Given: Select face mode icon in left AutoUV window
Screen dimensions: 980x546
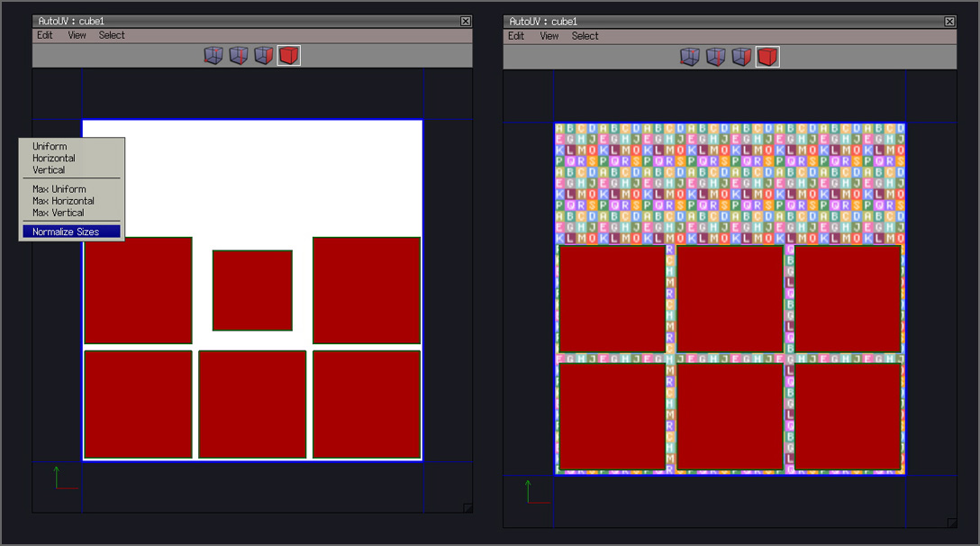Looking at the screenshot, I should (x=263, y=56).
